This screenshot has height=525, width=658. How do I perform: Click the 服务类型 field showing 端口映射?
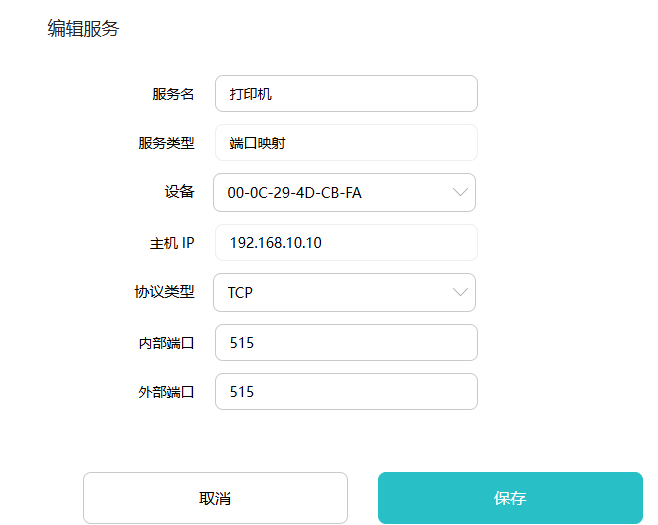tap(346, 143)
